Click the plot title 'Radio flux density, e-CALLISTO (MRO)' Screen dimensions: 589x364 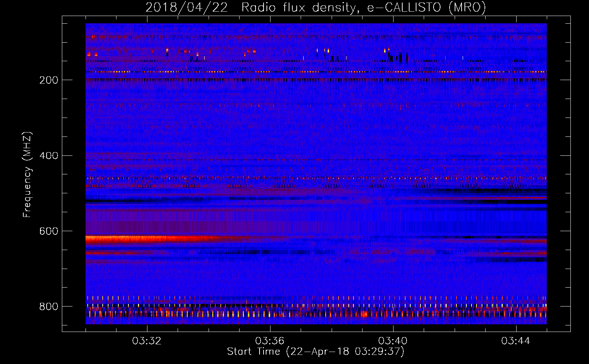[x=364, y=8]
